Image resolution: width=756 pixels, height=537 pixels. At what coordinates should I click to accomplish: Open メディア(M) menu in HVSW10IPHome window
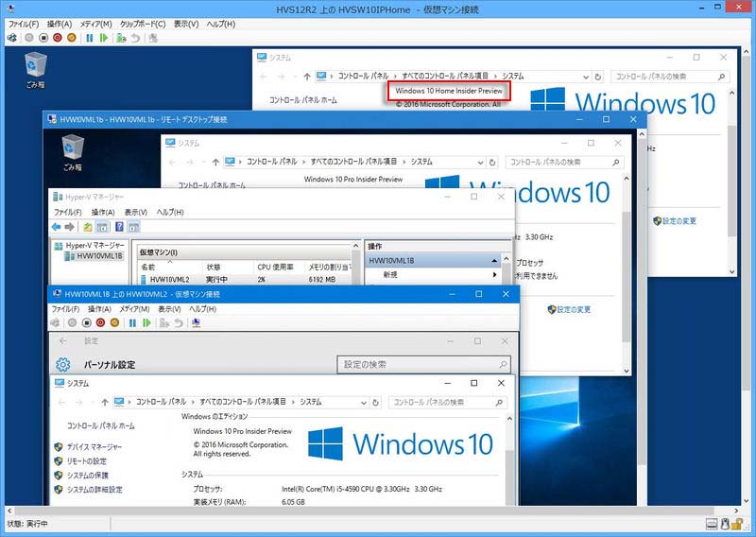[95, 24]
